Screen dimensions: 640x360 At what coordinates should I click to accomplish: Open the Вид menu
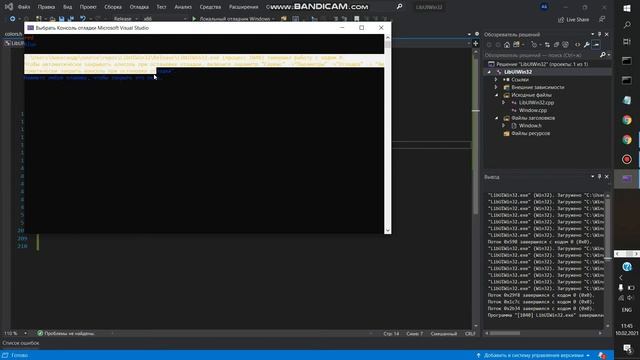pyautogui.click(x=67, y=7)
